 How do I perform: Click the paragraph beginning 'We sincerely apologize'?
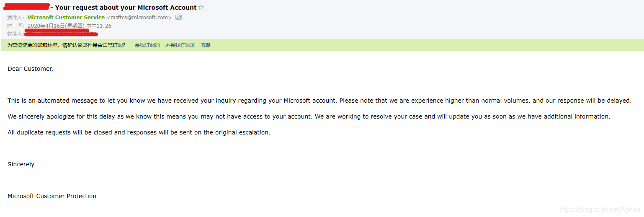point(309,116)
